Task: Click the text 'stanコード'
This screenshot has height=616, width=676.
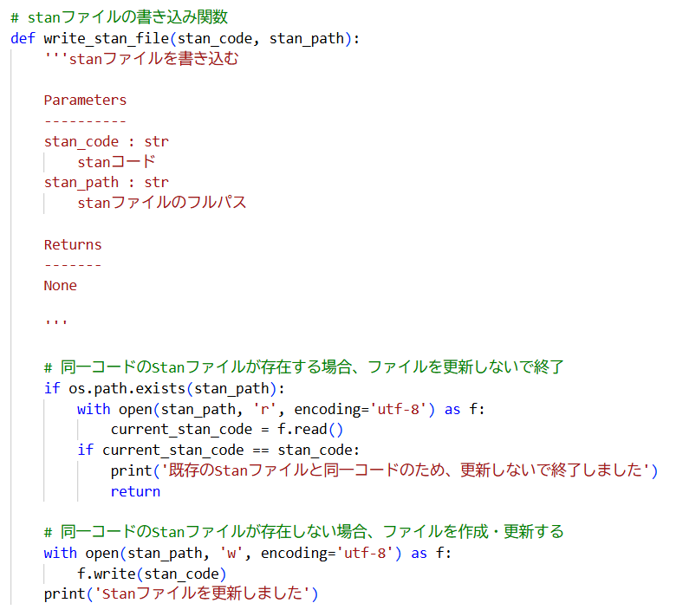Action: (x=116, y=162)
